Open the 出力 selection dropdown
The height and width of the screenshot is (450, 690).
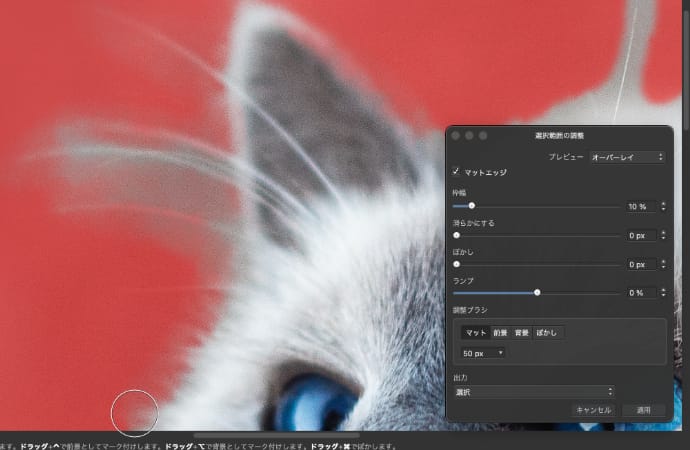533,392
